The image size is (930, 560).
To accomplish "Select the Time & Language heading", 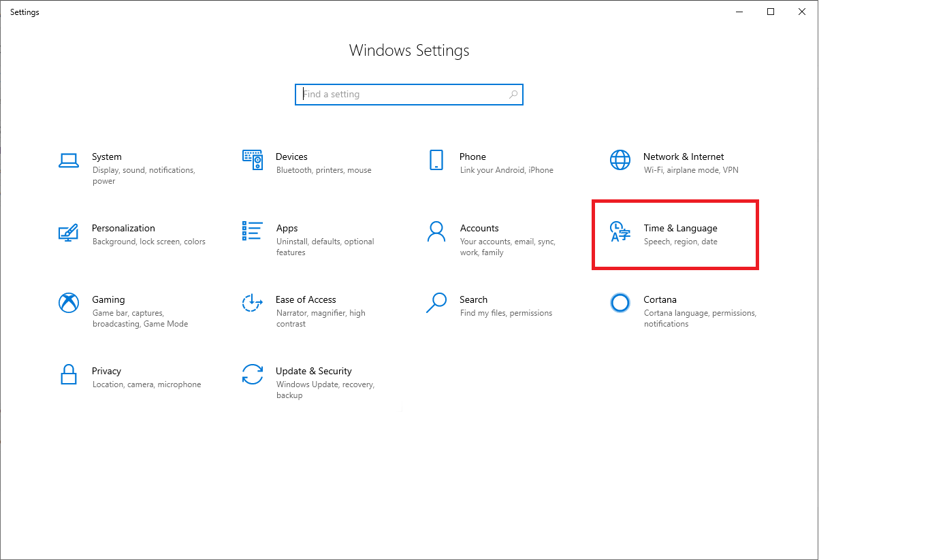I will click(680, 228).
